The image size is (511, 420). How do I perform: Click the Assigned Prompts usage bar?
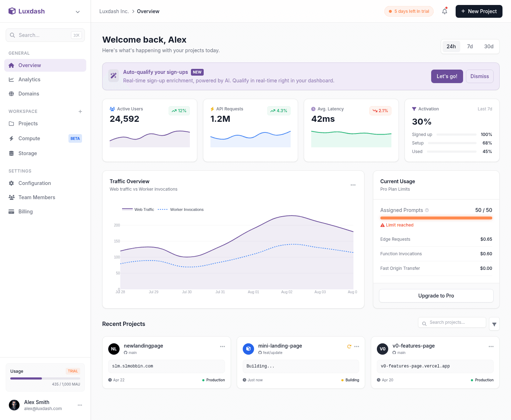[x=436, y=218]
